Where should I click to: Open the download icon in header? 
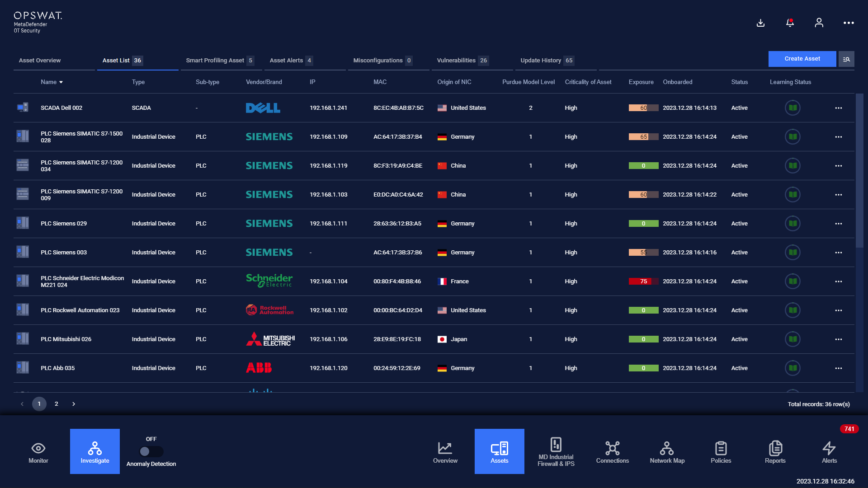(x=760, y=23)
